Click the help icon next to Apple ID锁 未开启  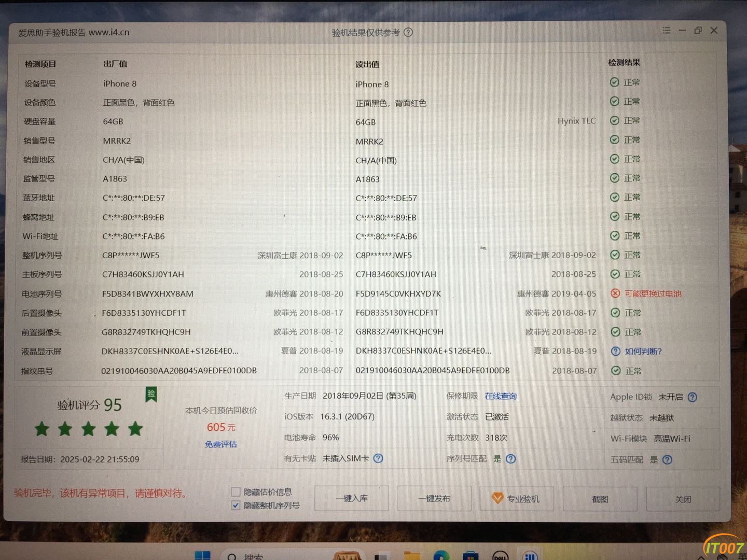click(693, 397)
